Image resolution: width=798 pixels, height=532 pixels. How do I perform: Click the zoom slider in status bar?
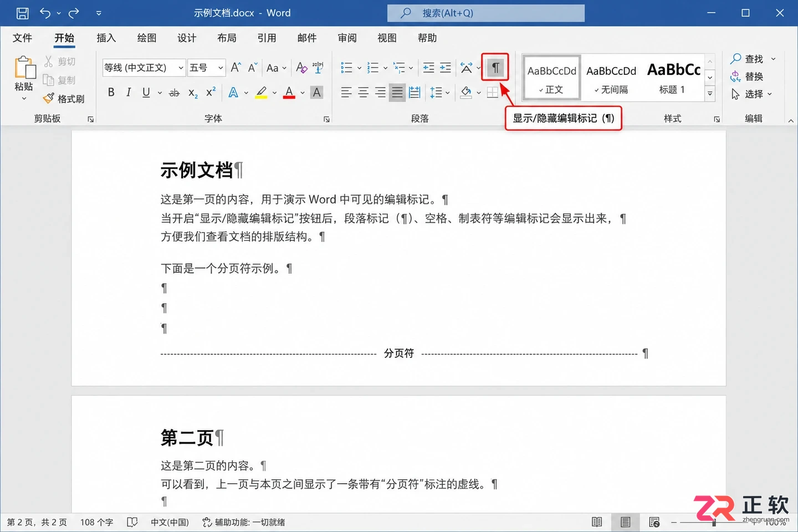click(715, 522)
